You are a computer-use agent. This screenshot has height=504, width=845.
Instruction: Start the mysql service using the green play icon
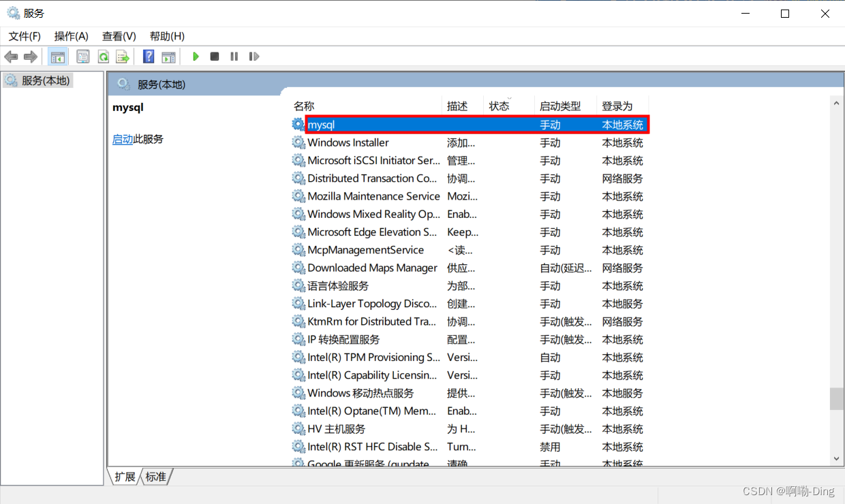(196, 57)
